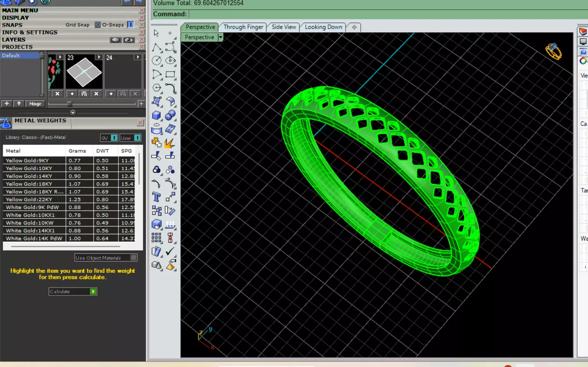
Task: Switch to the Looking Down tab
Action: pos(323,27)
